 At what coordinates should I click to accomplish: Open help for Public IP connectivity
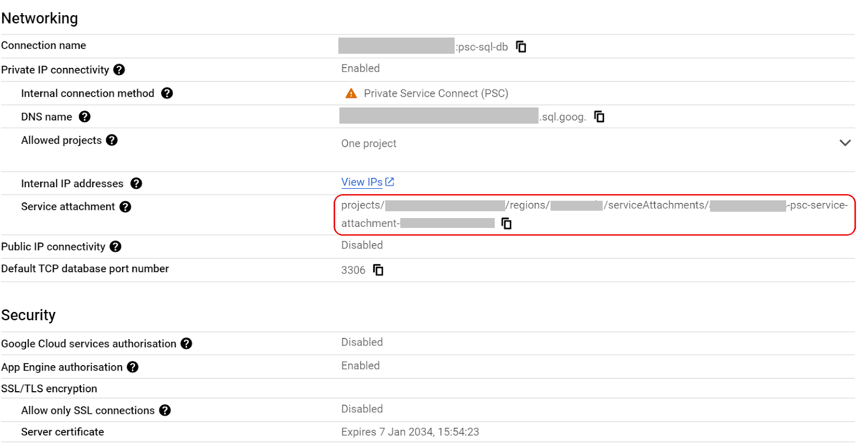pyautogui.click(x=116, y=247)
